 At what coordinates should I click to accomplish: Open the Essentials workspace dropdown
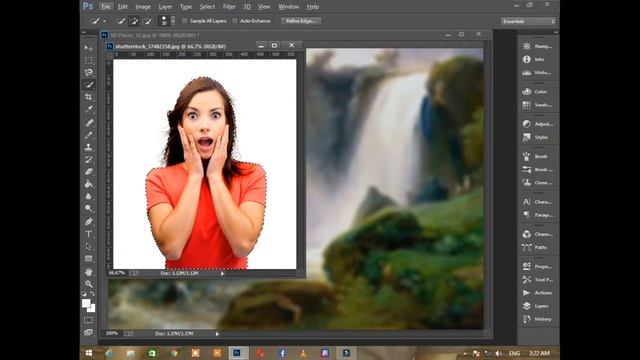pyautogui.click(x=528, y=21)
